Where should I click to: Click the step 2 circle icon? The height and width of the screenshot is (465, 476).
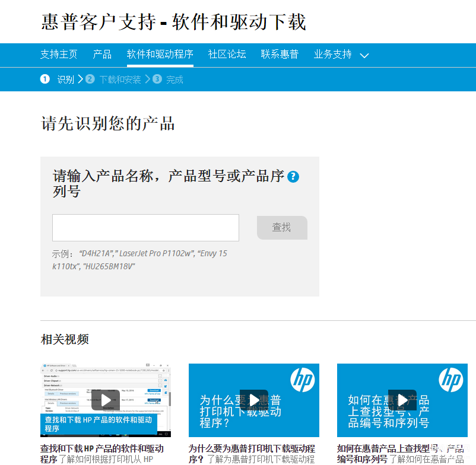[90, 79]
